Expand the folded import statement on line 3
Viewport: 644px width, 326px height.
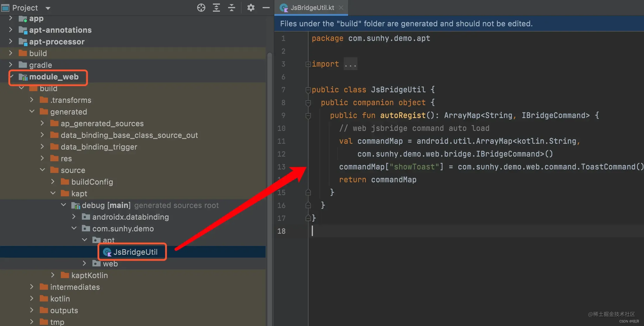pos(308,64)
